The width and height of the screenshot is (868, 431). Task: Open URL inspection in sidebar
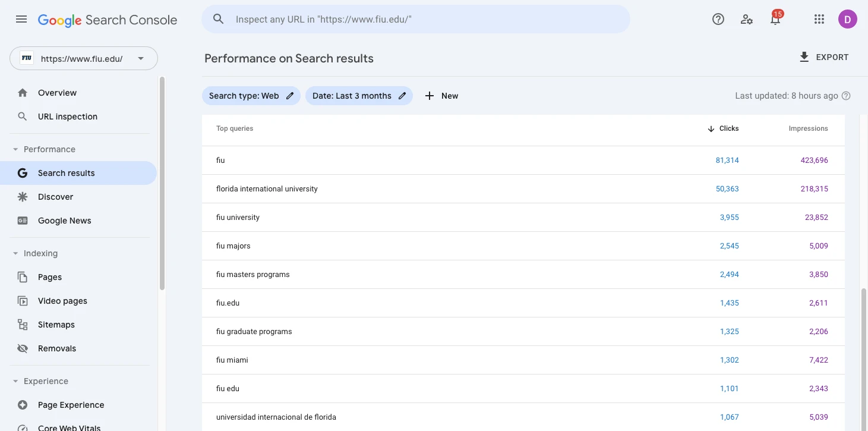tap(68, 117)
